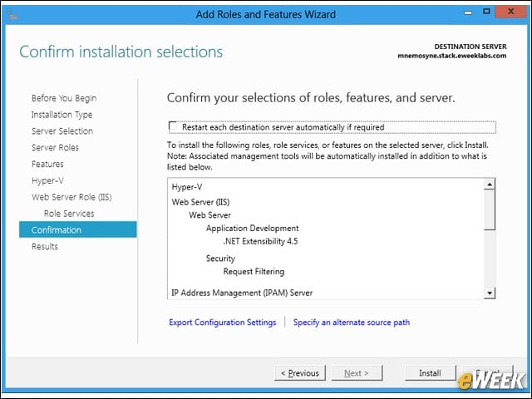Open Export Configuration Settings link
Screen dimensions: 532x399
(x=223, y=322)
